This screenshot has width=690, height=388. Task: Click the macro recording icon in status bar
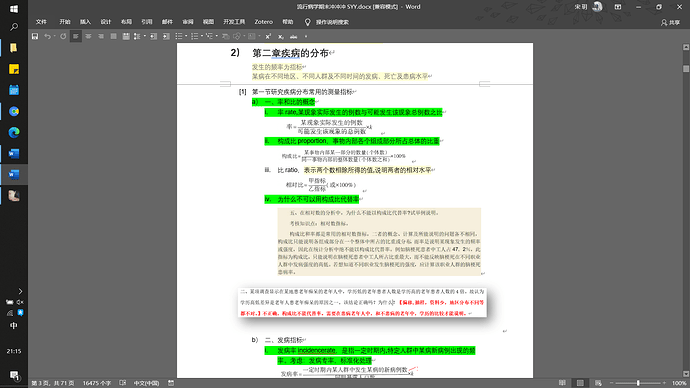tap(171, 383)
